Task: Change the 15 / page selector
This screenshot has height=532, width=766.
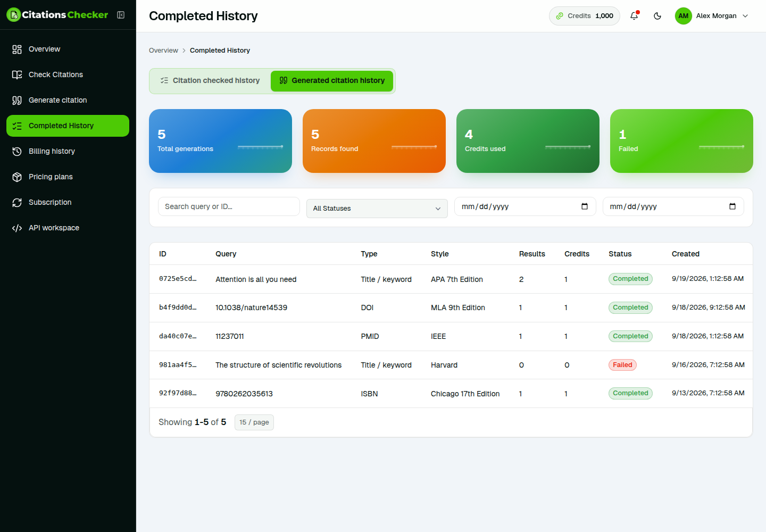Action: (x=254, y=422)
